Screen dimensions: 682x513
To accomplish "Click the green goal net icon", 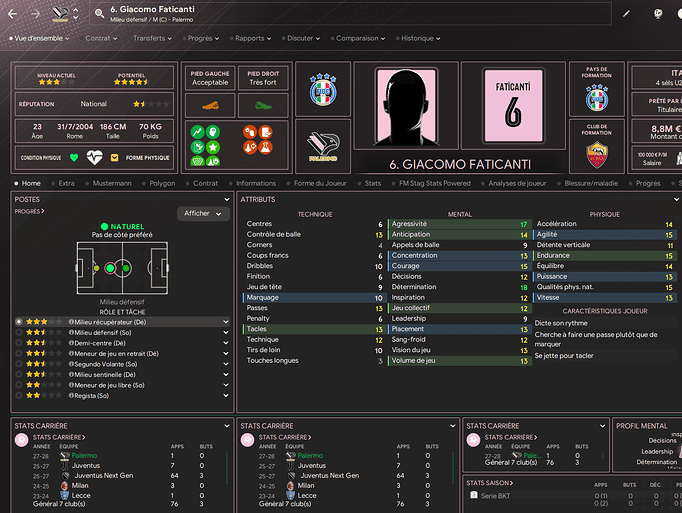I will click(197, 161).
